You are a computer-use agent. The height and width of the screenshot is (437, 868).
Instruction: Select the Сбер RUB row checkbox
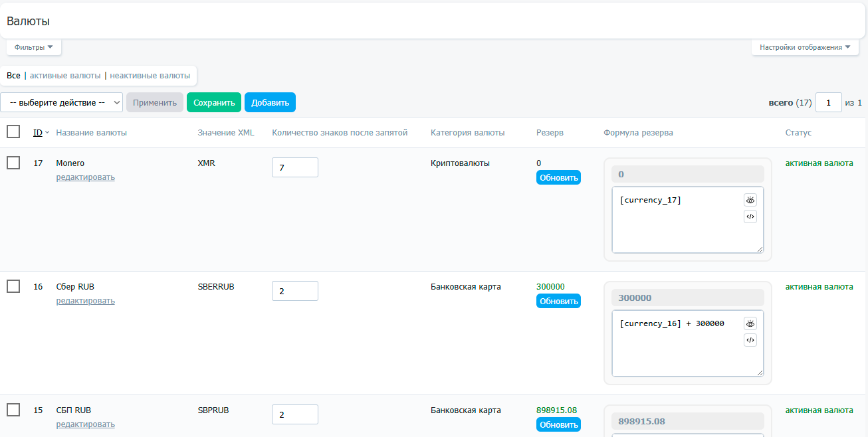[x=13, y=286]
